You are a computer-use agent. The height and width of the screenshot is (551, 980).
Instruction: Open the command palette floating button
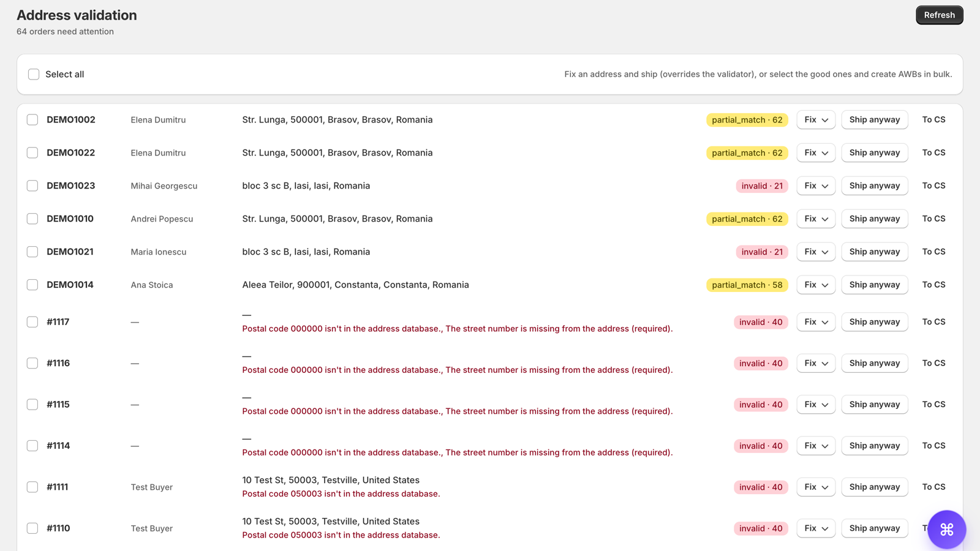click(946, 529)
